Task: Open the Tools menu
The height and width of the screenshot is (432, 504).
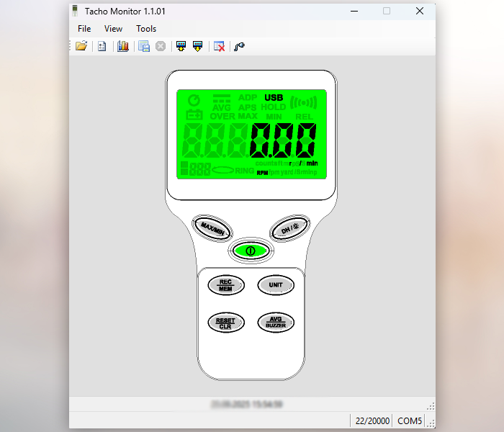Action: [x=146, y=29]
